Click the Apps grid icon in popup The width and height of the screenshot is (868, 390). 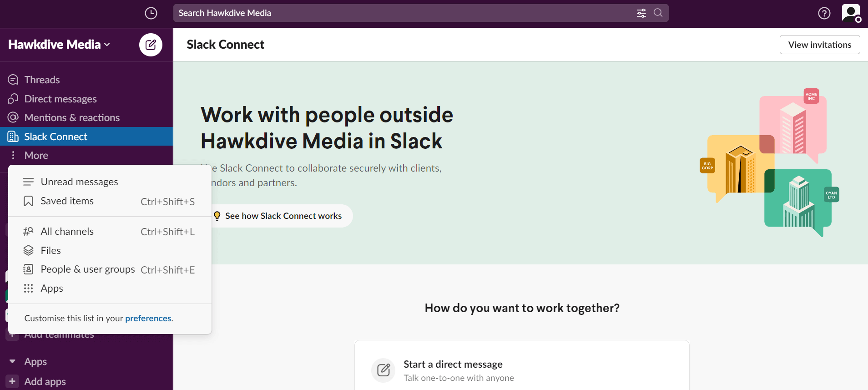tap(28, 289)
